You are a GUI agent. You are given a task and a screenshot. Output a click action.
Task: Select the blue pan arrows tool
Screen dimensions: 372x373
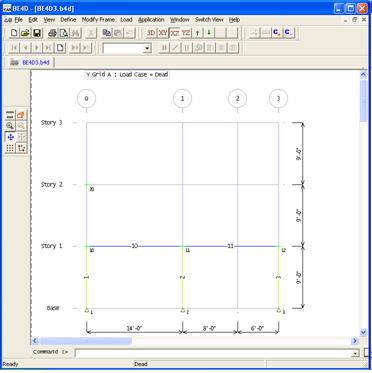click(10, 137)
